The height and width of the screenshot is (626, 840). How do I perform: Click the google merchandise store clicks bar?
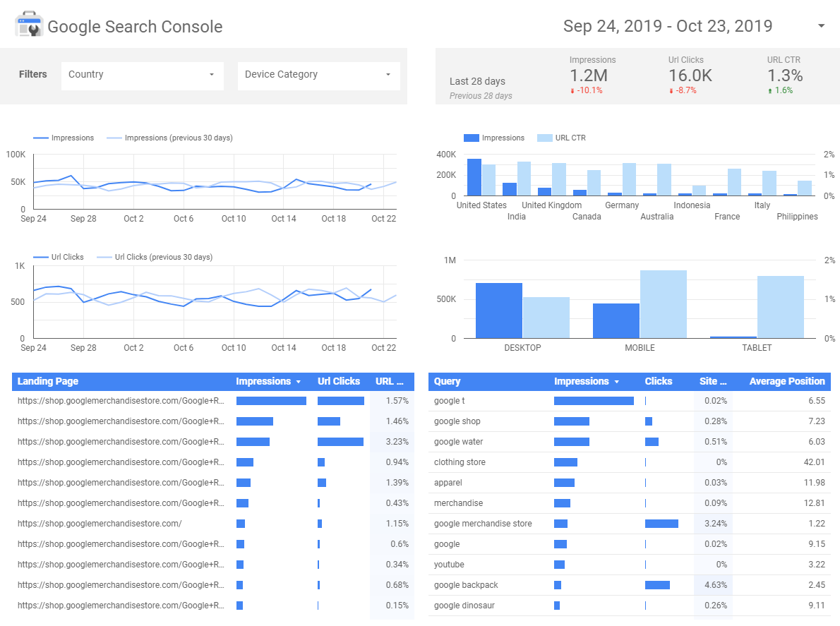click(x=661, y=523)
